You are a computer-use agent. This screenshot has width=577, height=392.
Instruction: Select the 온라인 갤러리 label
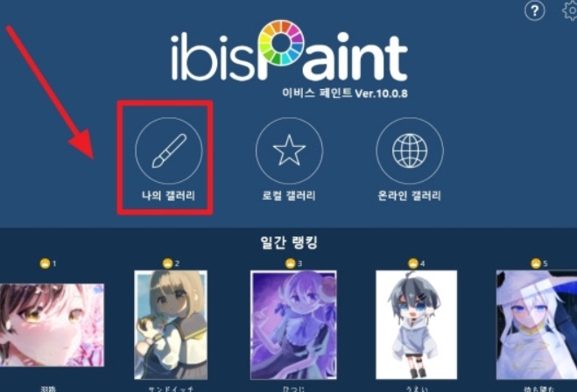pos(409,196)
